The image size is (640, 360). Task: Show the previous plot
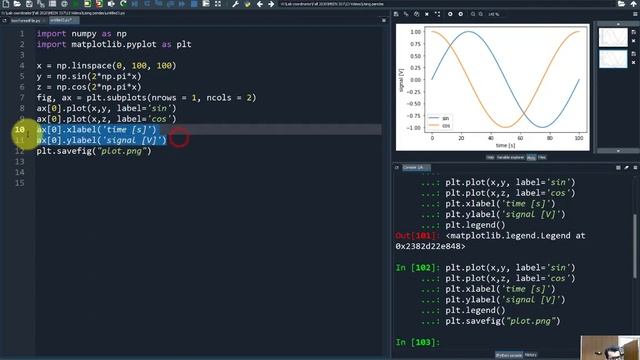[450, 14]
